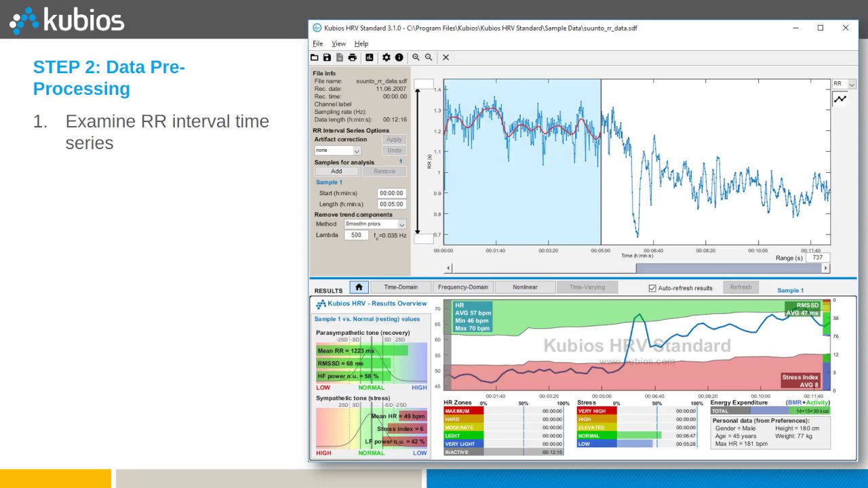Open the detrending Method dropdown
This screenshot has height=488, width=868.
click(375, 224)
